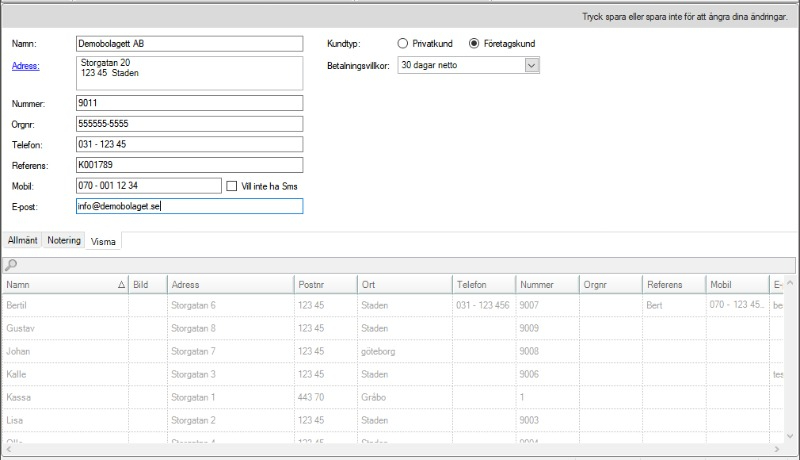Click the 9003 number cell

click(x=547, y=420)
